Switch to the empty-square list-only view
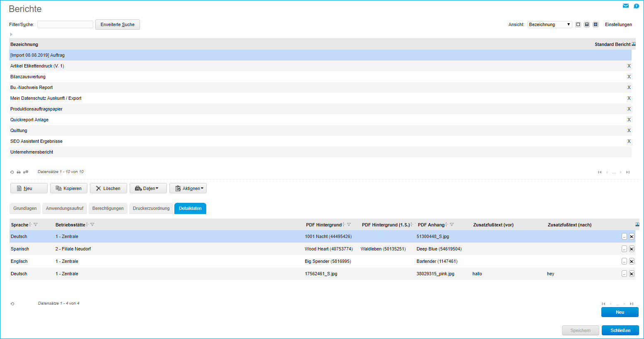Image resolution: width=644 pixels, height=339 pixels. (578, 24)
